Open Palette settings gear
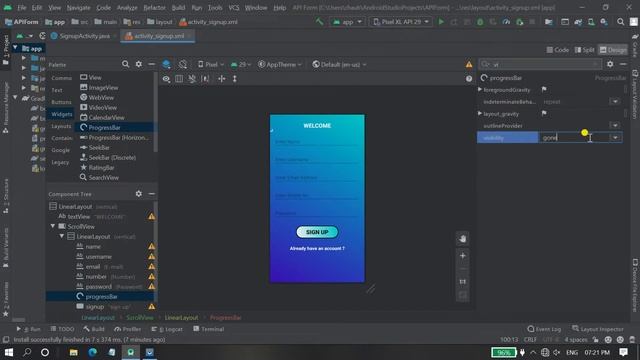Viewport: 640px width, 360px height. [139, 64]
